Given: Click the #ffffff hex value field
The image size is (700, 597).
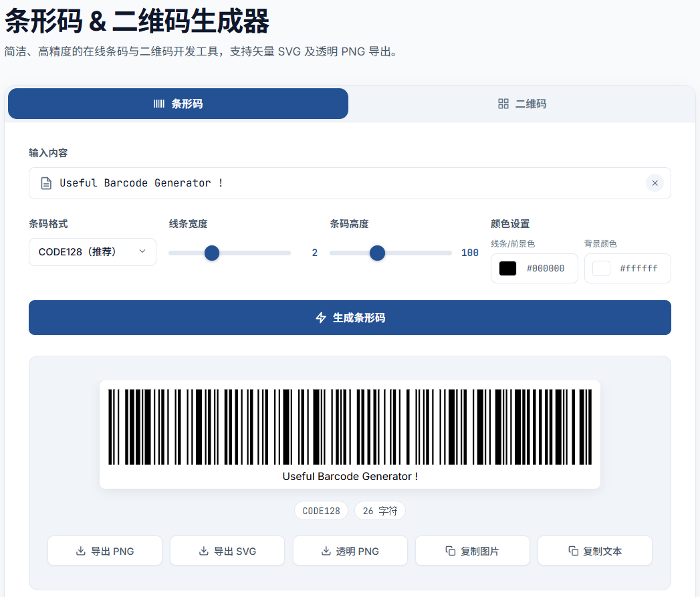Looking at the screenshot, I should pos(639,268).
